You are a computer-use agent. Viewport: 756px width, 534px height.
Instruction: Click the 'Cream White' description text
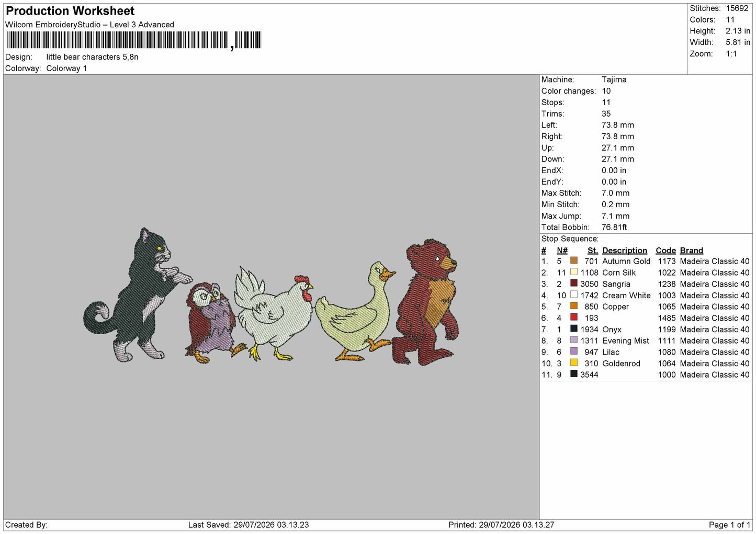(626, 296)
